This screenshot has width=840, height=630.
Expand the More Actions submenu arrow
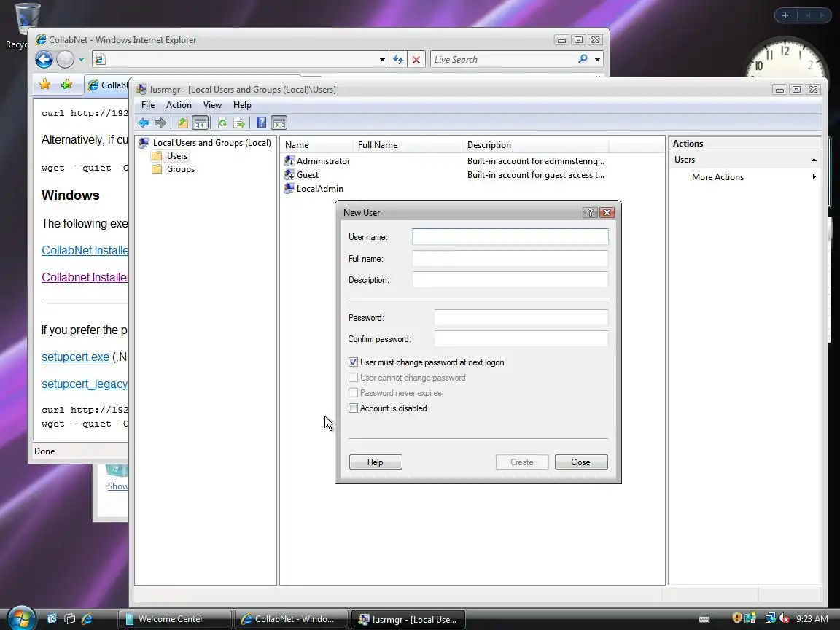(814, 176)
